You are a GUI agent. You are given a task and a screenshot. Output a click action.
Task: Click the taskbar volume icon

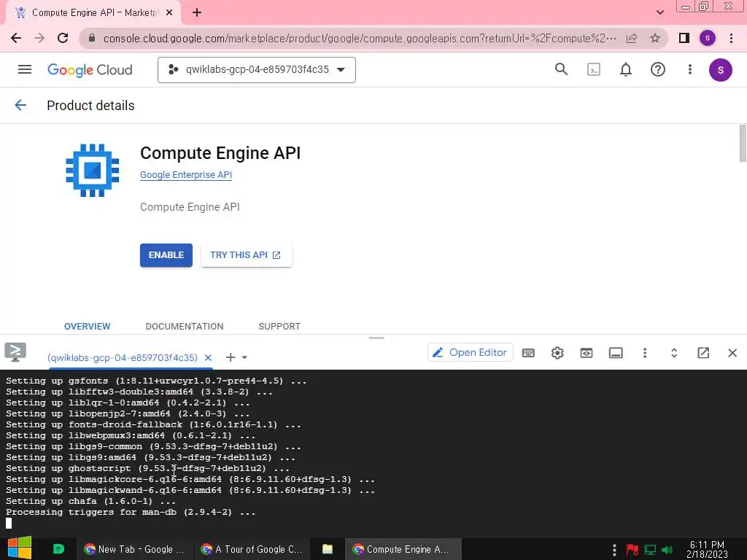(667, 550)
